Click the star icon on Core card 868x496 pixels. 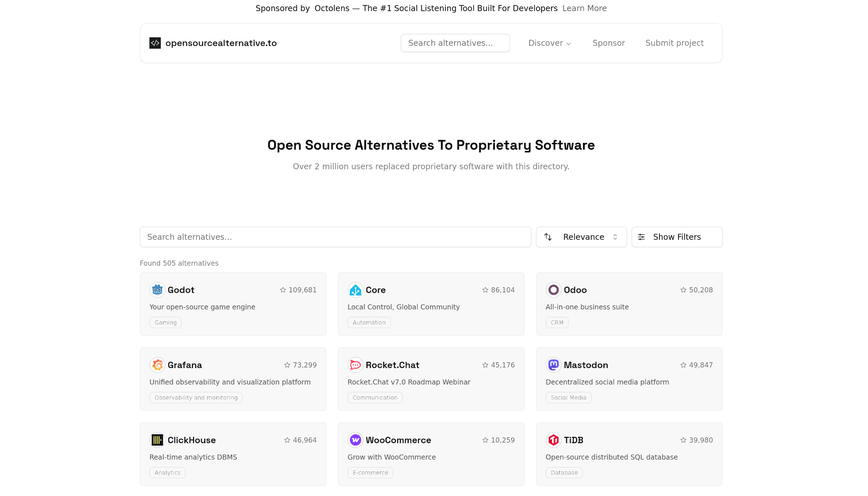point(485,290)
